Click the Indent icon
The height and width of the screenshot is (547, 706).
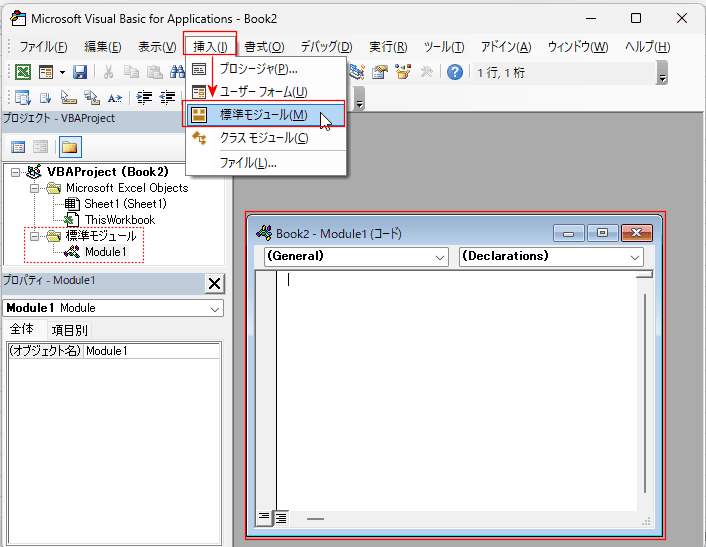pos(144,97)
